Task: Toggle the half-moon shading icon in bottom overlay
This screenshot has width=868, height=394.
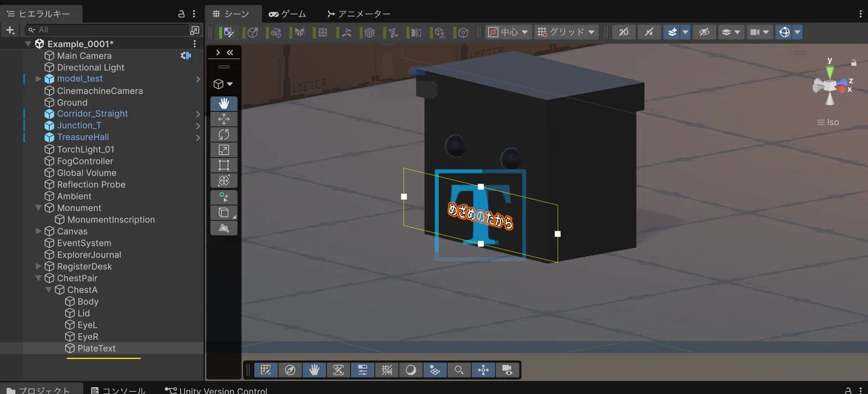Action: tap(410, 370)
